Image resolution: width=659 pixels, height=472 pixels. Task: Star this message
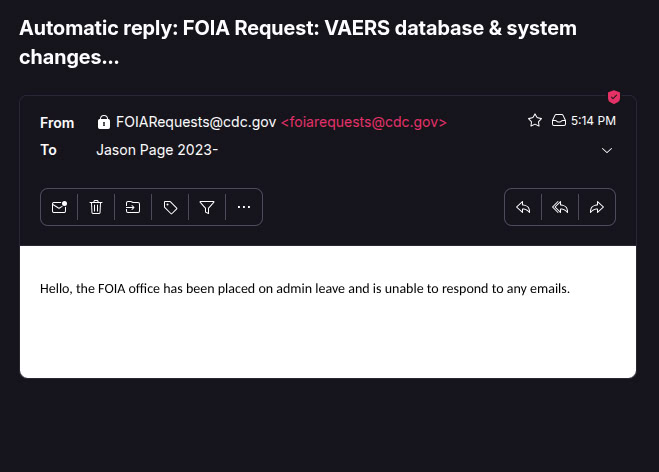coord(535,121)
